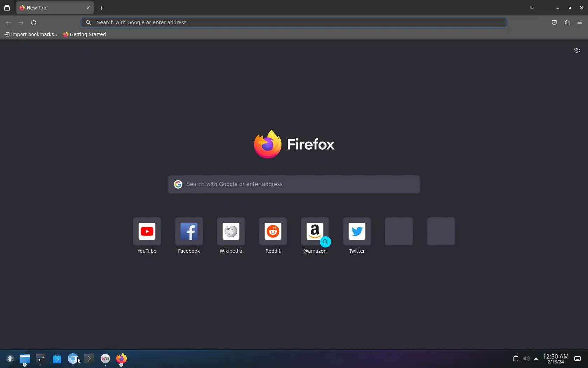
Task: Open the Extensions puzzle icon
Action: click(567, 22)
